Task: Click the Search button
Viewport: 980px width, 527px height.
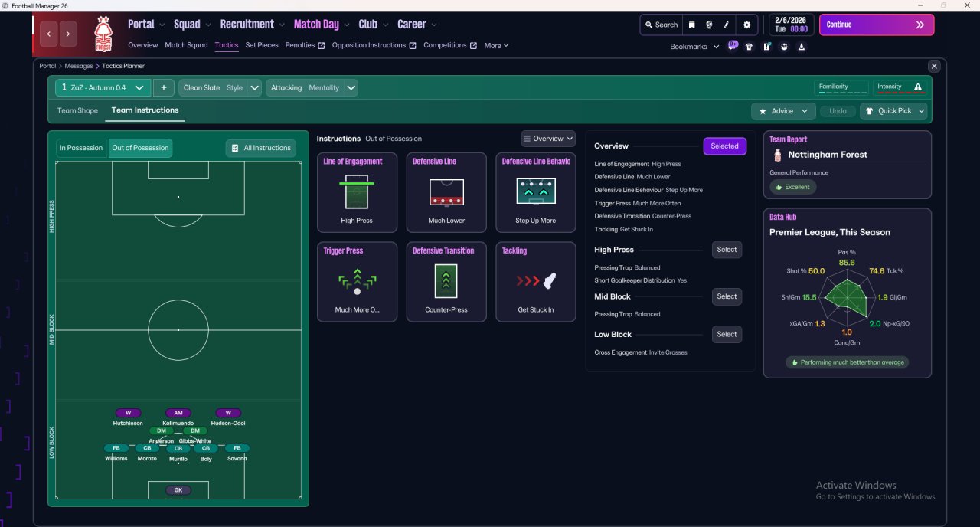Action: click(x=661, y=25)
